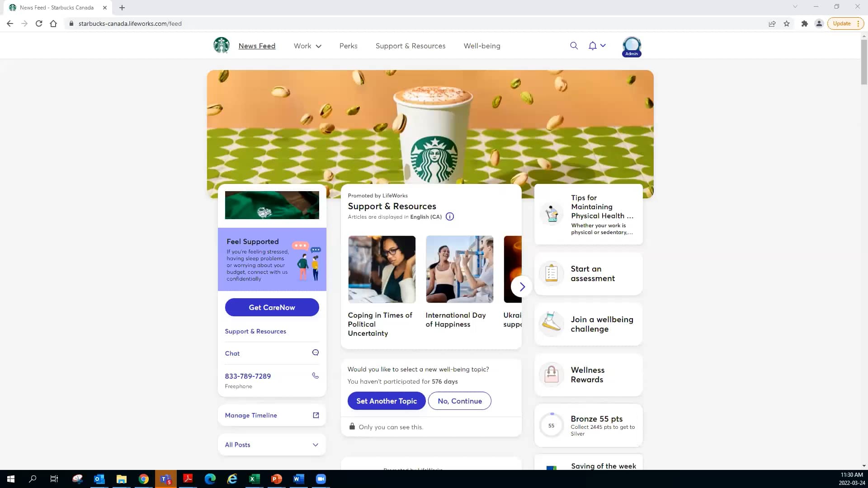Click the Admin profile avatar
This screenshot has width=868, height=488.
point(632,46)
